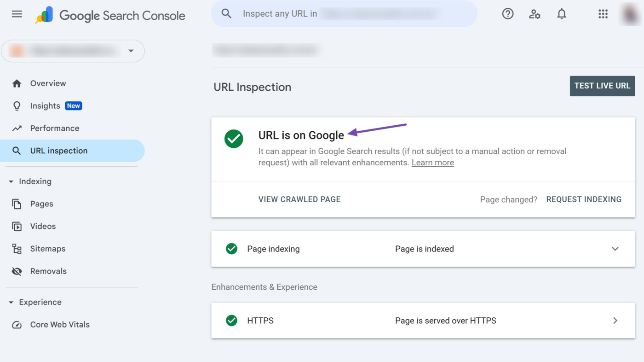
Task: Click 'Page changed?' text
Action: coord(509,199)
